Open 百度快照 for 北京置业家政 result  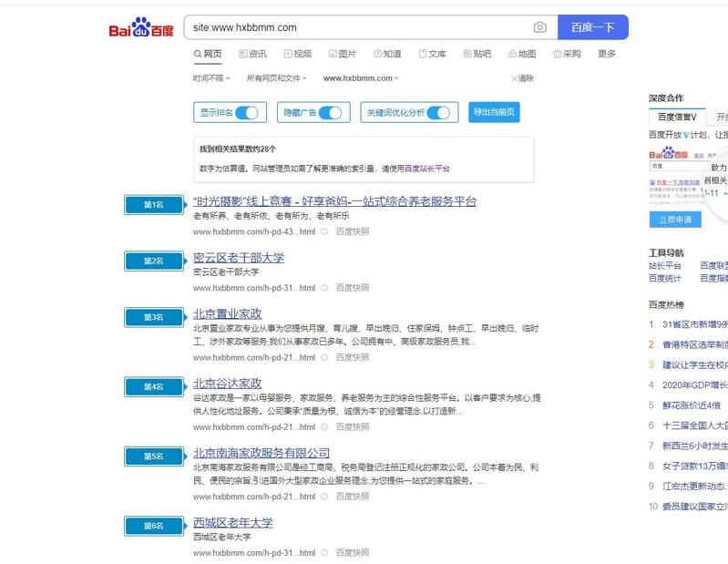pyautogui.click(x=353, y=357)
